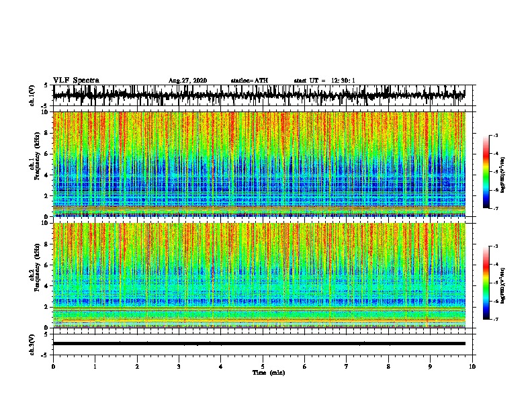Click the ch.1 spectrogram plot

click(x=259, y=164)
